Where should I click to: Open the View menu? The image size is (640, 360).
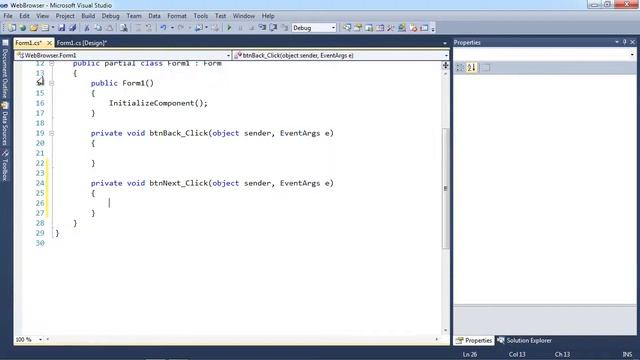click(42, 16)
